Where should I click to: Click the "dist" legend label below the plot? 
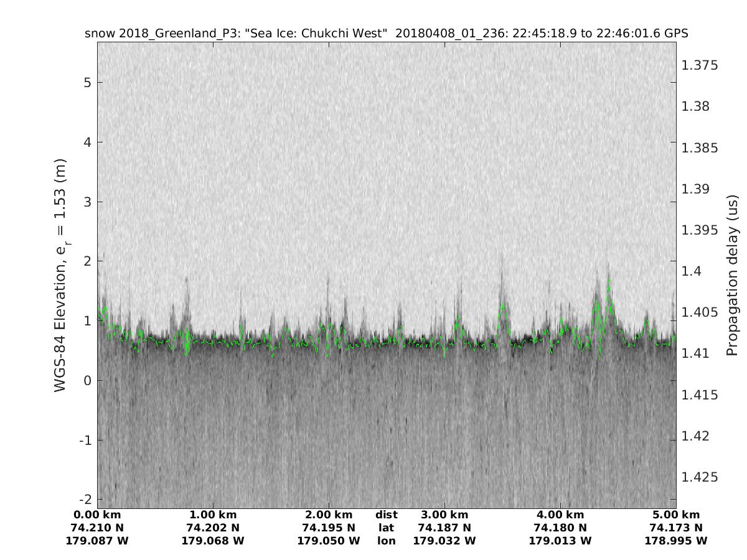(387, 515)
